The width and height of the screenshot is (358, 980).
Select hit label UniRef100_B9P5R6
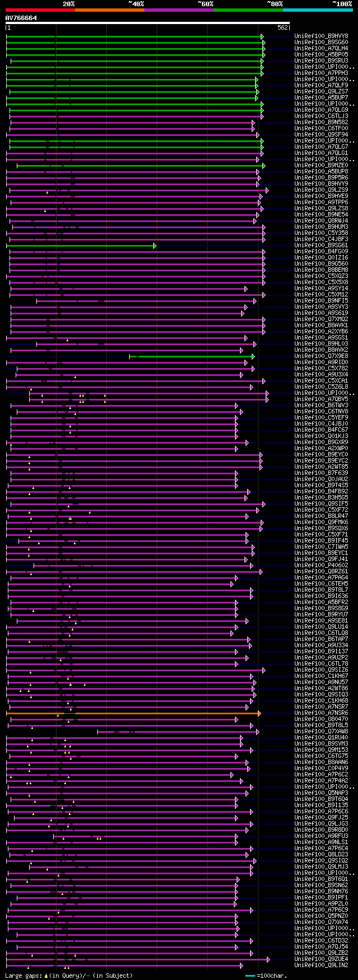321,177
